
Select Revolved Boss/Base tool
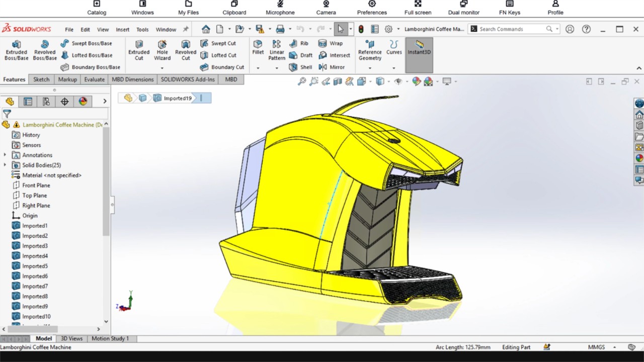45,50
